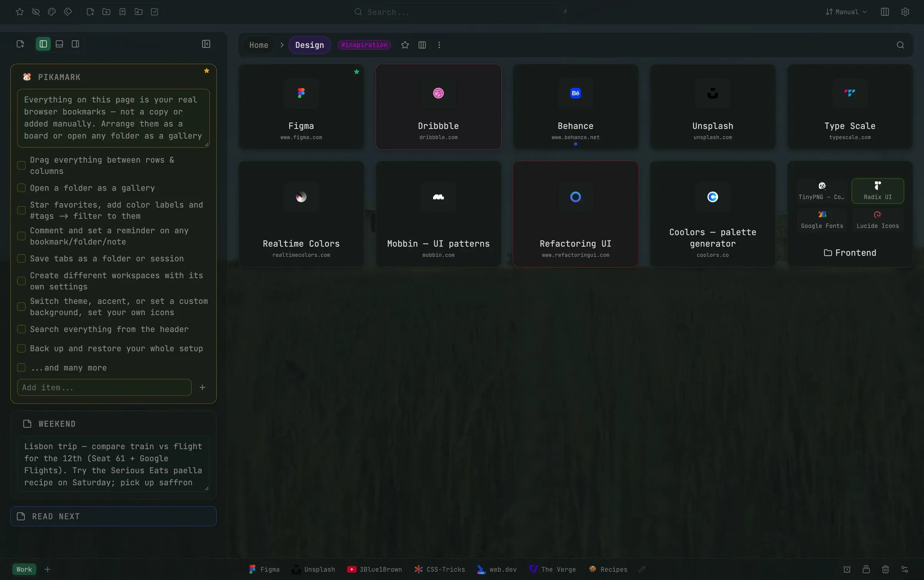Click the yellow star on PIKAMARK note
Viewport: 924px width, 580px height.
pos(207,71)
